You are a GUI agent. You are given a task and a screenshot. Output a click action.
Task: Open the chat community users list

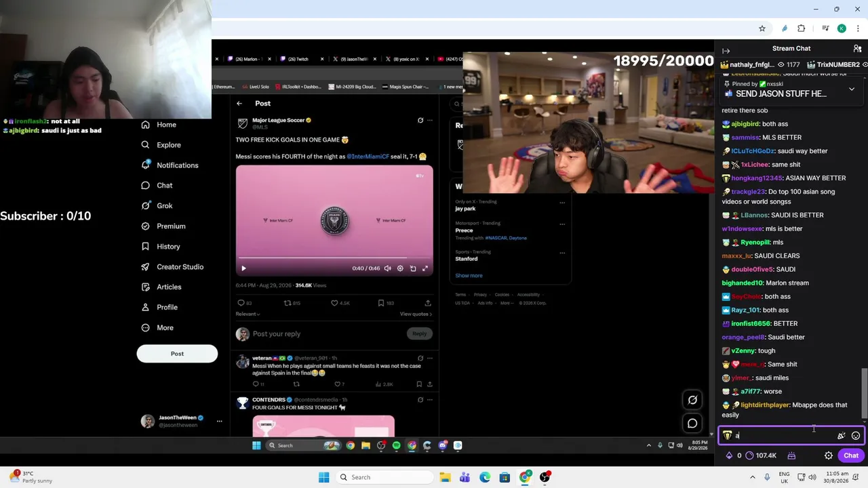click(857, 49)
